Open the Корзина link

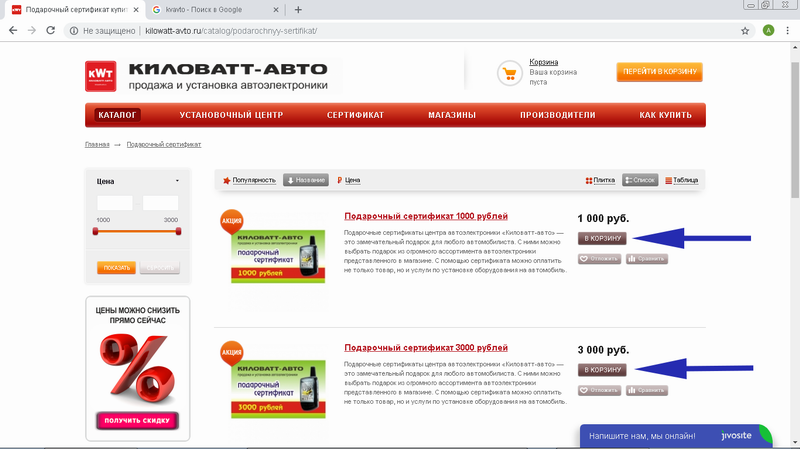543,62
